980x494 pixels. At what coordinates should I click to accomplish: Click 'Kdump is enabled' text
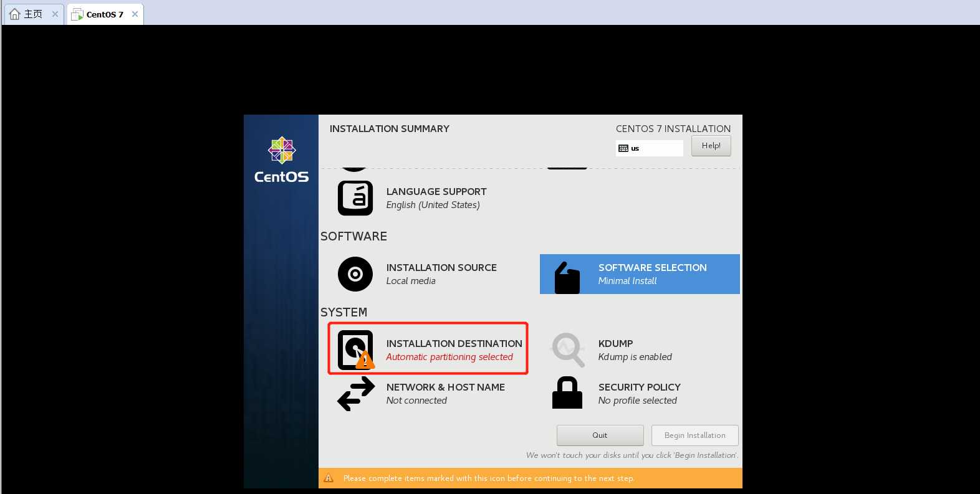[x=635, y=357]
